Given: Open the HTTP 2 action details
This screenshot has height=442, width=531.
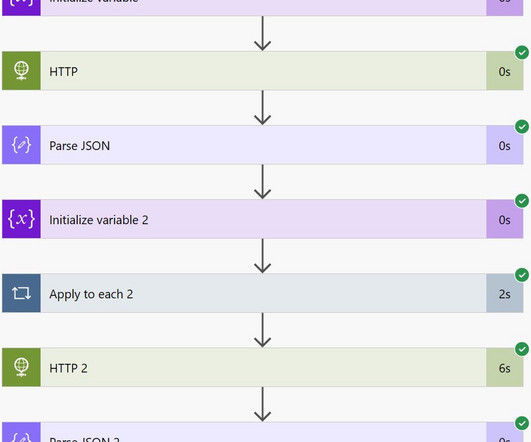Looking at the screenshot, I should pyautogui.click(x=263, y=367).
